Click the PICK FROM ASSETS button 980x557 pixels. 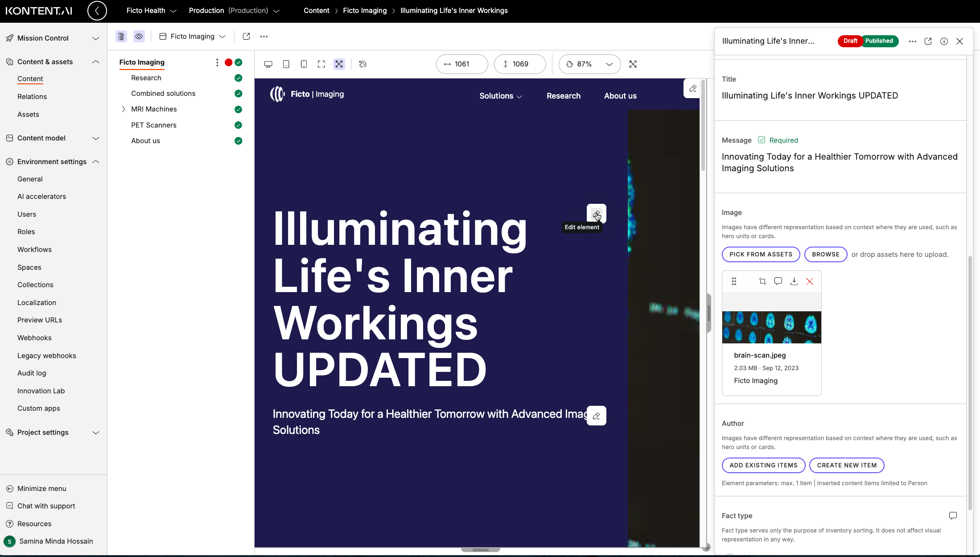point(761,254)
